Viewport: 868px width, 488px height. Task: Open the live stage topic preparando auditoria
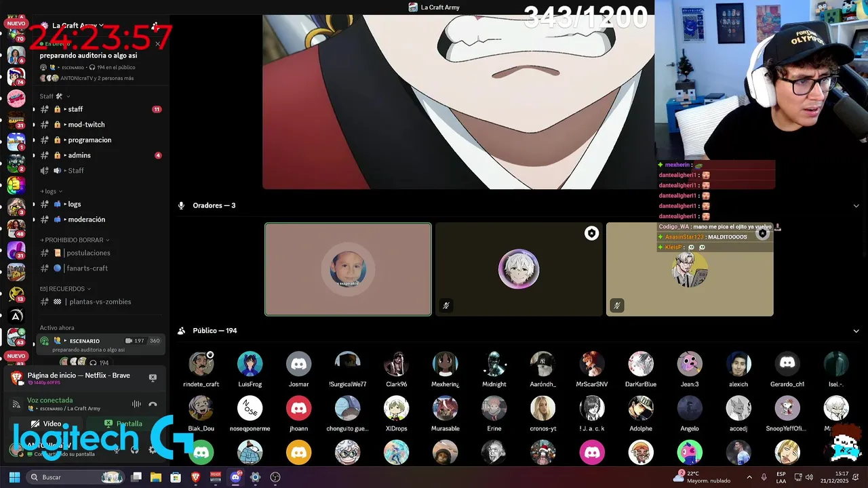(88, 56)
